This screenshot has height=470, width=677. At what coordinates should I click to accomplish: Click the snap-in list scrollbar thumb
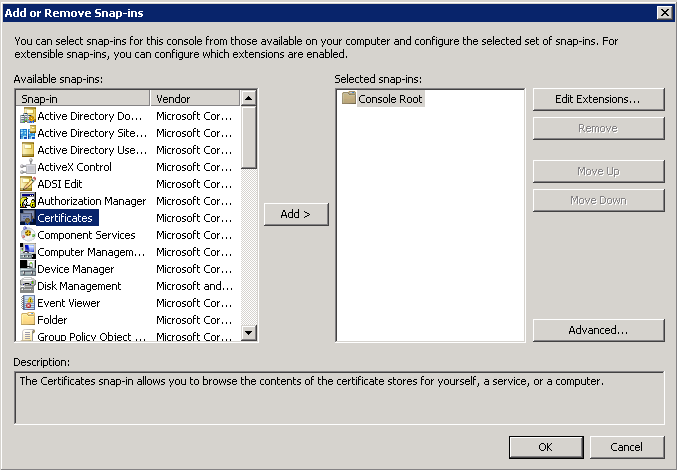coord(248,138)
